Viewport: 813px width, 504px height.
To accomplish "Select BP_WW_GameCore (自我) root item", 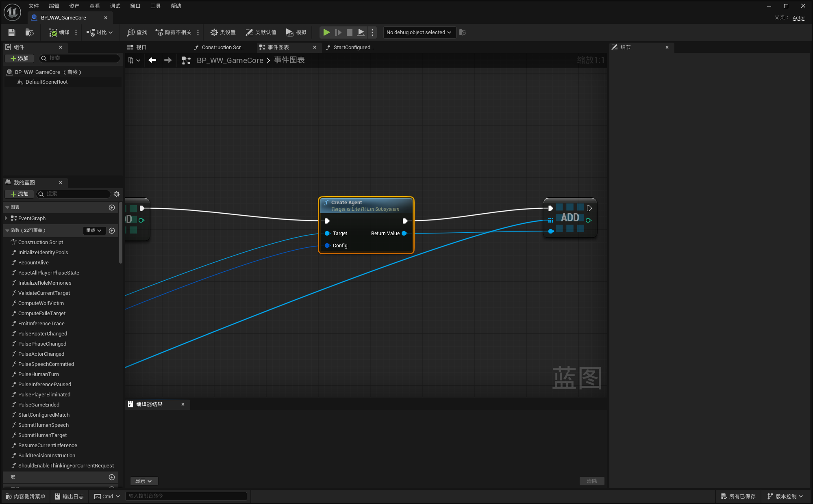I will (x=48, y=72).
